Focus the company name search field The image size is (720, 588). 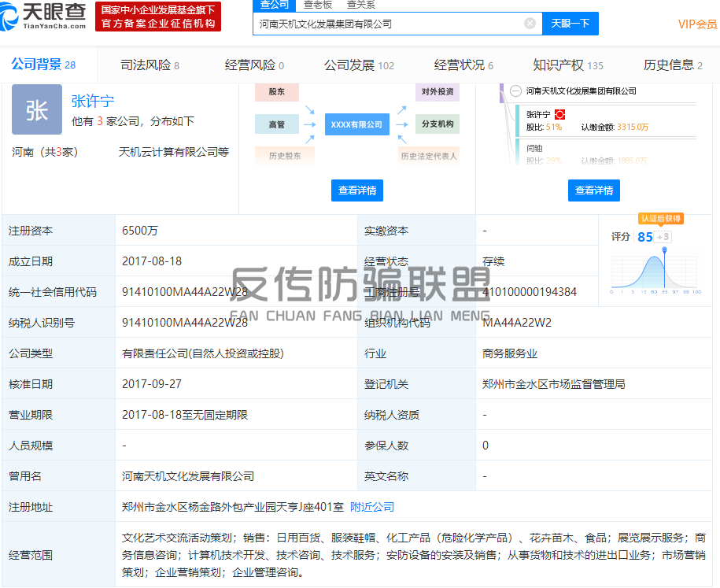click(390, 24)
